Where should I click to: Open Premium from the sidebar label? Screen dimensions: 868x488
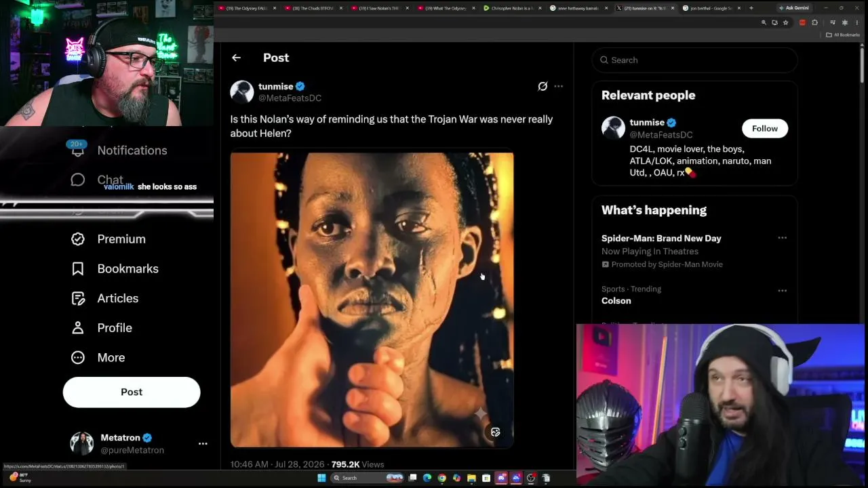click(121, 239)
